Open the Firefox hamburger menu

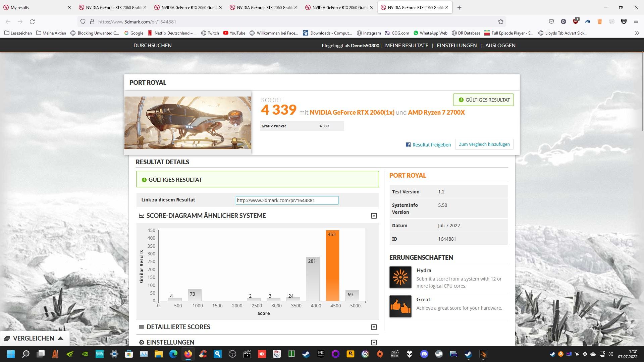[636, 22]
